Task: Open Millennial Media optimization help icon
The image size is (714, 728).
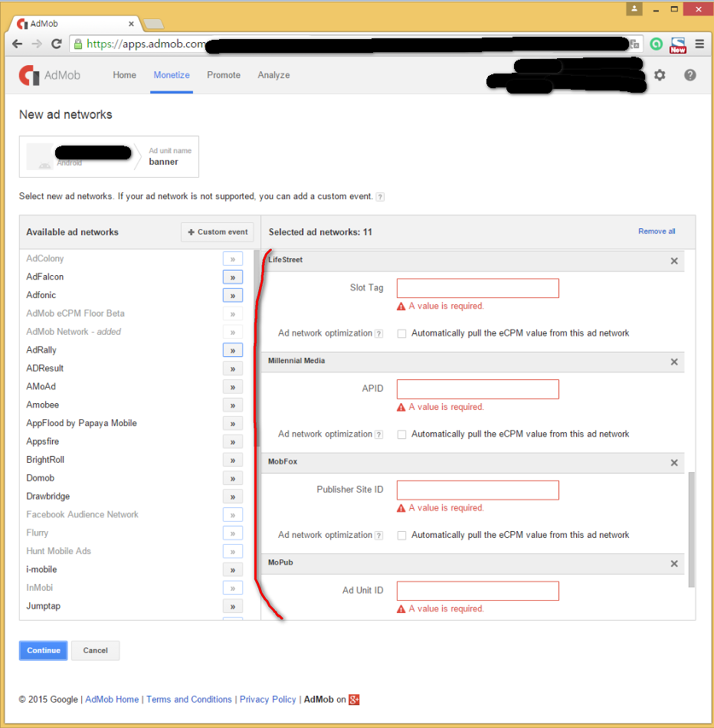Action: click(378, 435)
